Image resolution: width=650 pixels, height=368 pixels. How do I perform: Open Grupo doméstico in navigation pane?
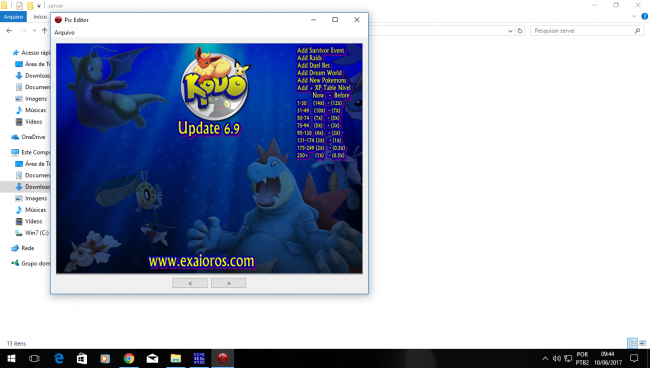pyautogui.click(x=31, y=263)
